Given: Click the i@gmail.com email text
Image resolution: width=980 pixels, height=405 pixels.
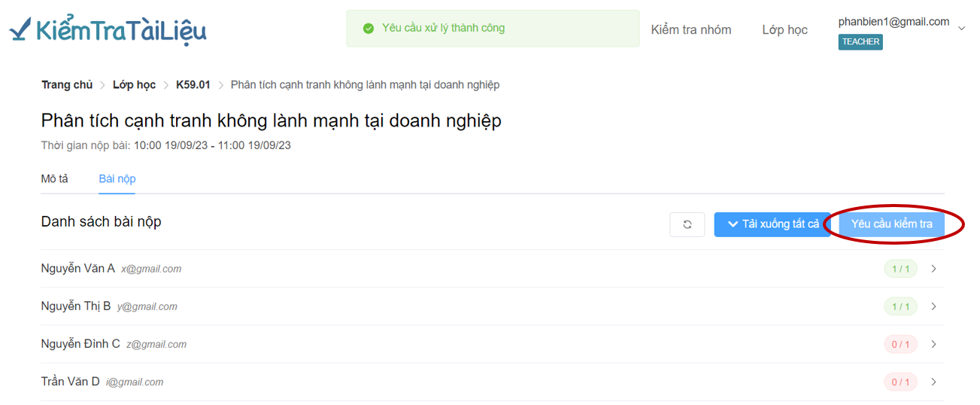Looking at the screenshot, I should 135,382.
